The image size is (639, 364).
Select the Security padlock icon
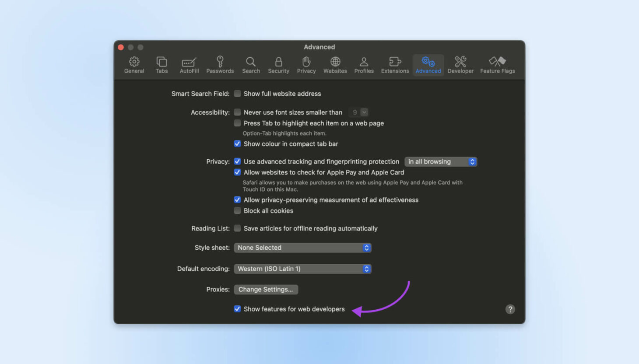278,64
